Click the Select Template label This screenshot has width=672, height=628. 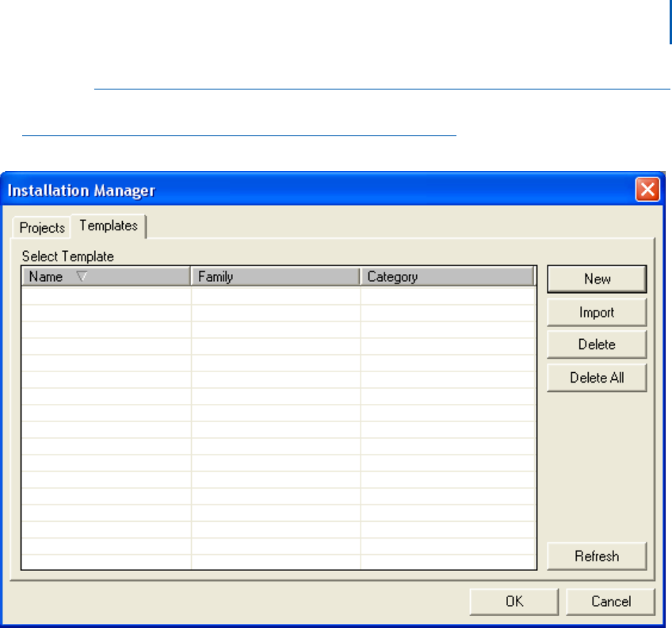pos(67,257)
